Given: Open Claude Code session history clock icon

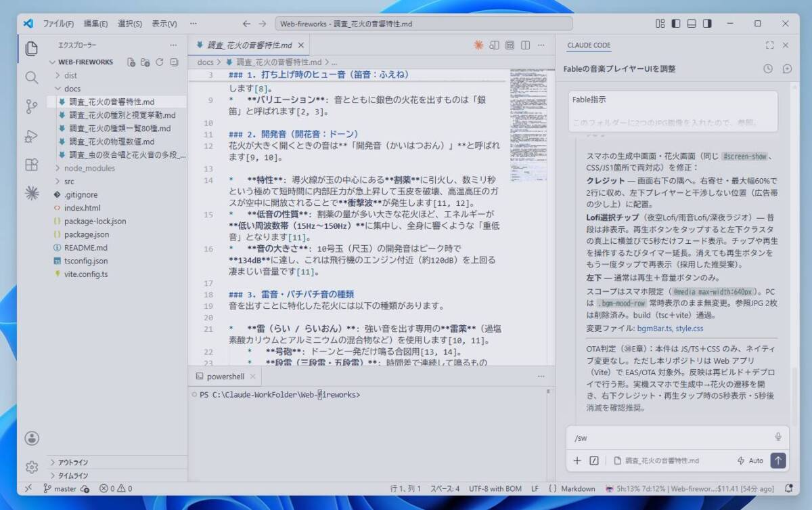Looking at the screenshot, I should pos(768,68).
